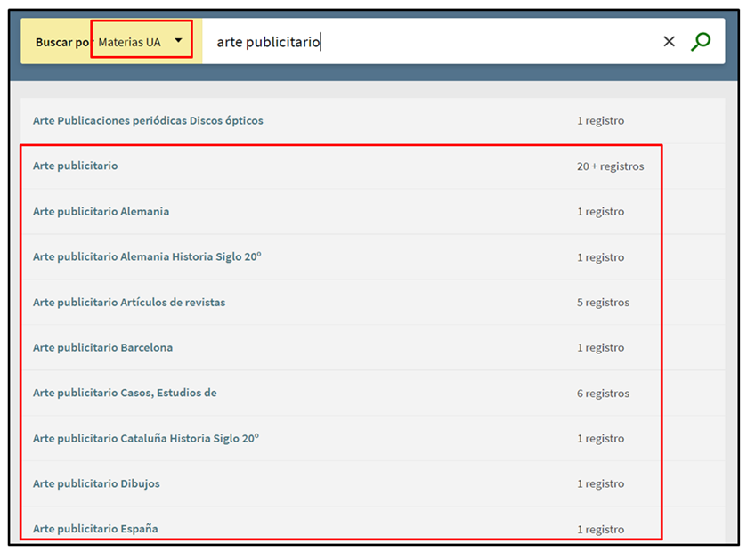Select the Arte publicitario Alemania entry

(101, 211)
